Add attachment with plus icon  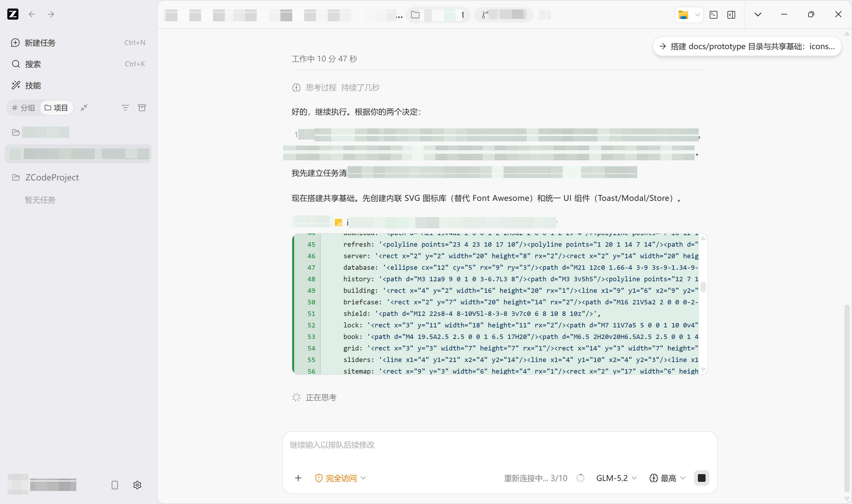click(x=298, y=478)
